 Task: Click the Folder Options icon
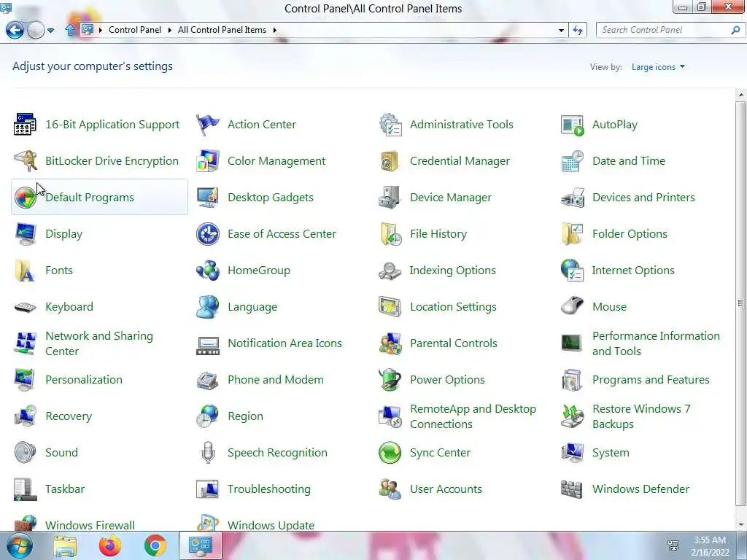572,234
